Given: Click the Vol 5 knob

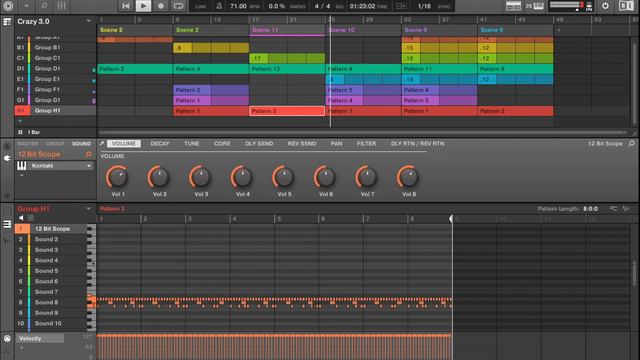Looking at the screenshot, I should click(284, 177).
